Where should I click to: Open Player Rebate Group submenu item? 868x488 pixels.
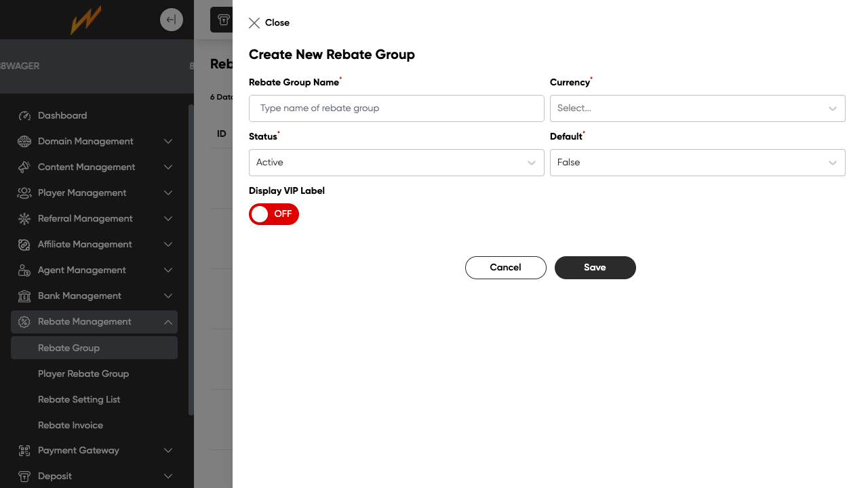click(x=83, y=373)
